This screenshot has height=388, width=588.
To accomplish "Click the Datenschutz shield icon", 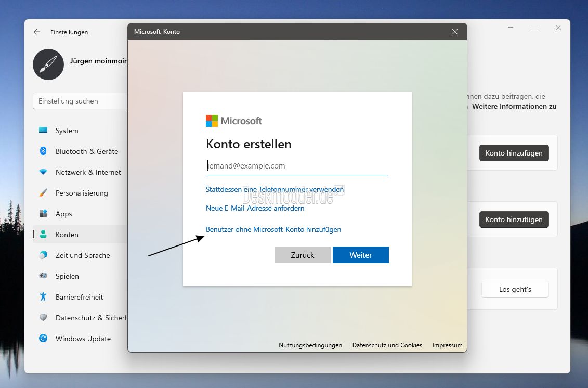I will pyautogui.click(x=43, y=317).
